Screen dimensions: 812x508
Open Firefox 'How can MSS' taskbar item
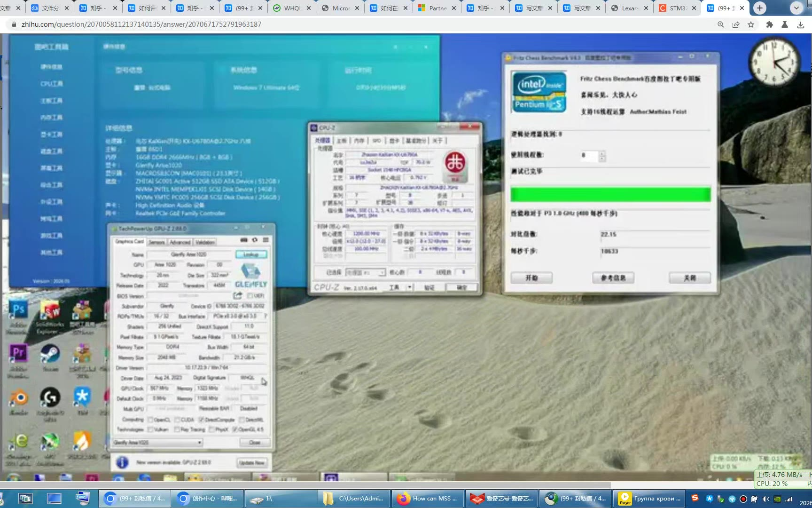point(427,499)
